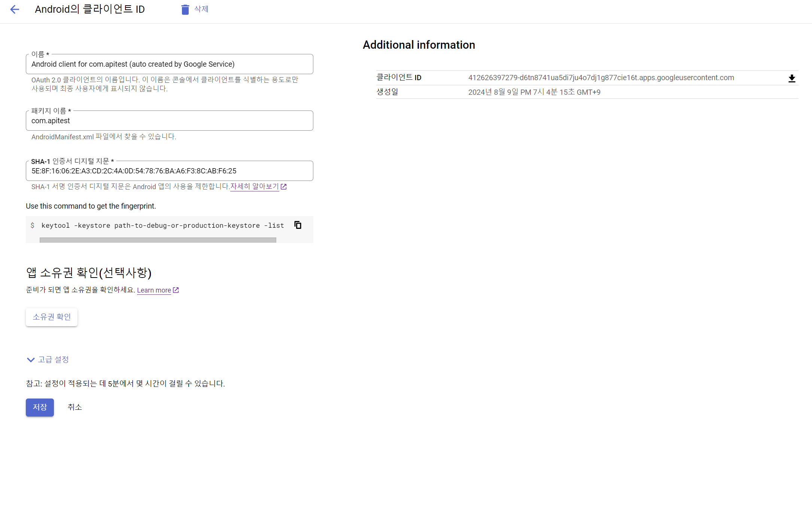The image size is (812, 521).
Task: Expand the 고급 설정 chevron
Action: 31,360
